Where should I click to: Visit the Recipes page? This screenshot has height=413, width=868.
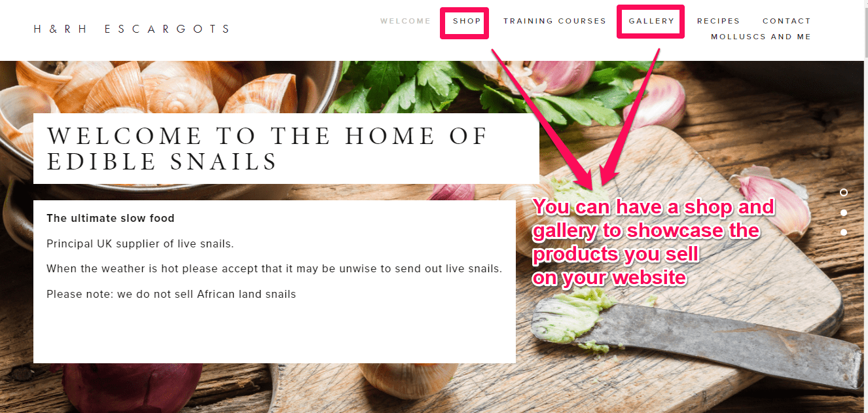pyautogui.click(x=718, y=21)
